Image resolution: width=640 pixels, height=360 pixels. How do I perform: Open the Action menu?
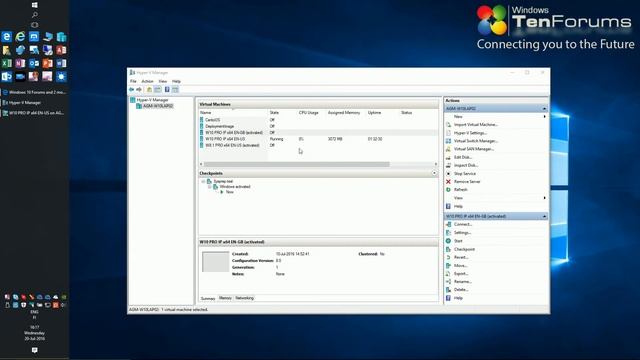[x=147, y=81]
